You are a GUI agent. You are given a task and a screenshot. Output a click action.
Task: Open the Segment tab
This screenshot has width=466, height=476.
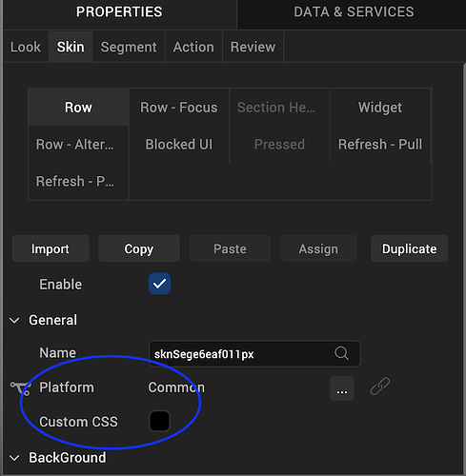click(x=129, y=47)
